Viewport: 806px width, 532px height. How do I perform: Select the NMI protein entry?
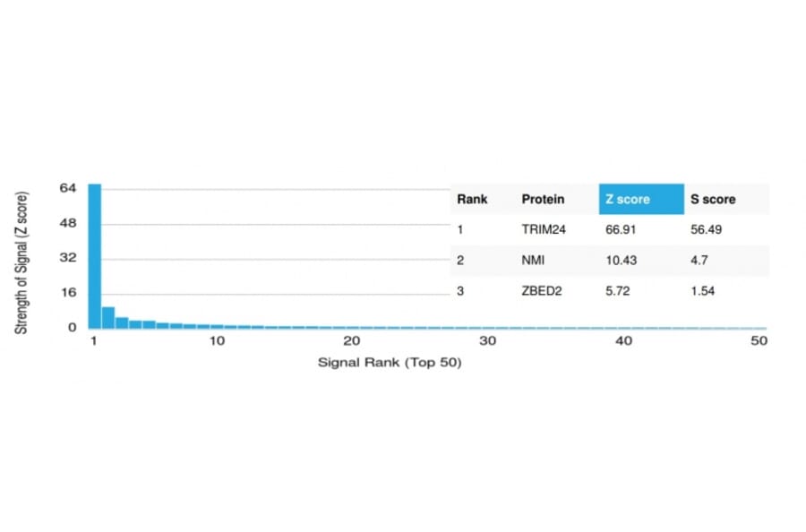(532, 260)
